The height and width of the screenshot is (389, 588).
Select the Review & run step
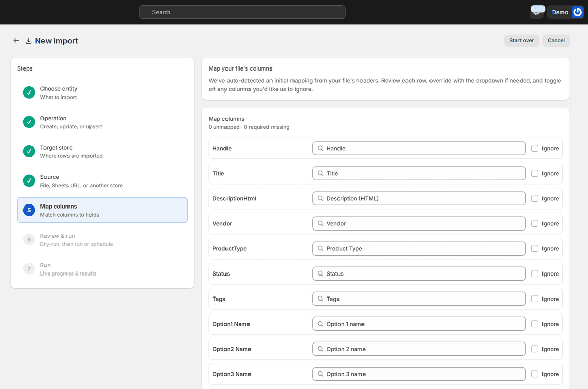(x=102, y=240)
